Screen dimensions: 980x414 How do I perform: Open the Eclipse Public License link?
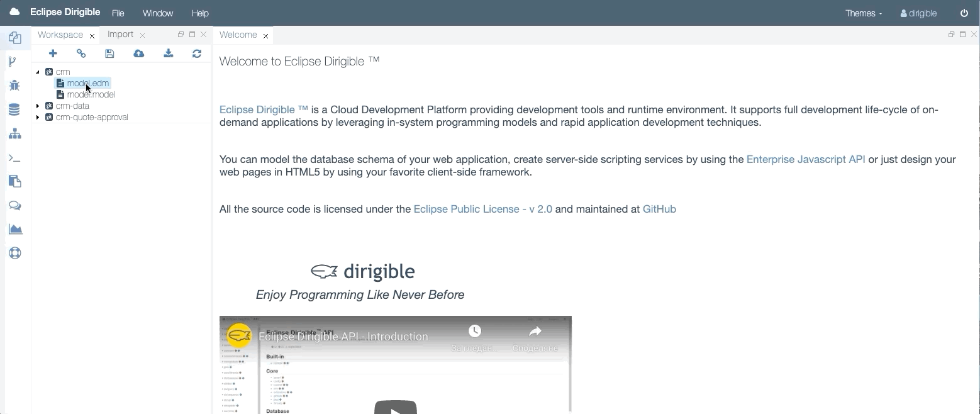[x=482, y=209]
